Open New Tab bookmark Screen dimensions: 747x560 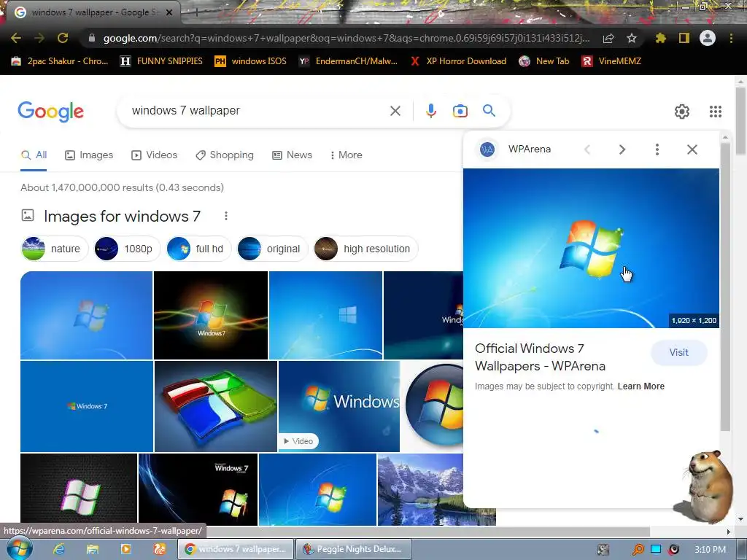pos(544,61)
